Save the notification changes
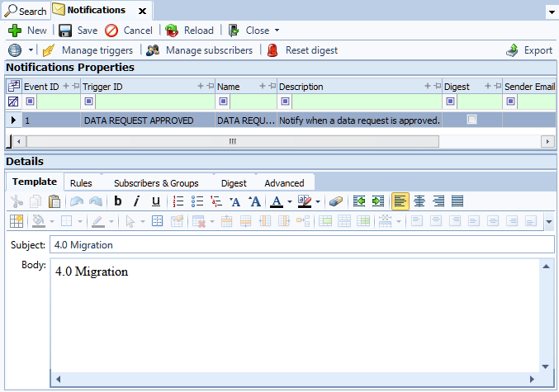This screenshot has height=392, width=559. coord(78,31)
